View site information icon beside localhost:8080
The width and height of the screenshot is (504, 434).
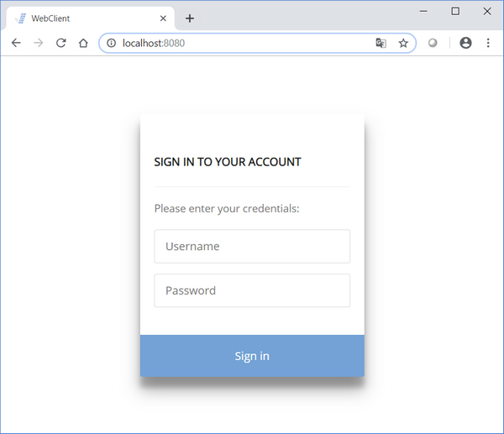click(111, 43)
